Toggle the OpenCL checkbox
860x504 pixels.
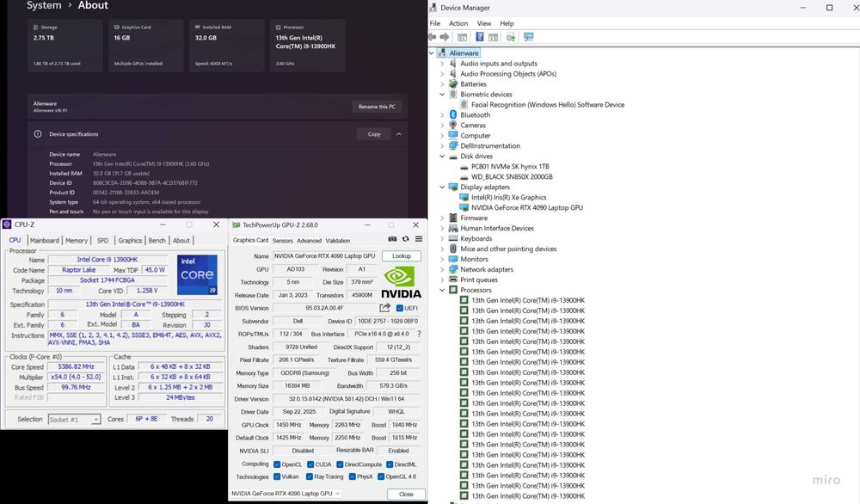pyautogui.click(x=277, y=464)
